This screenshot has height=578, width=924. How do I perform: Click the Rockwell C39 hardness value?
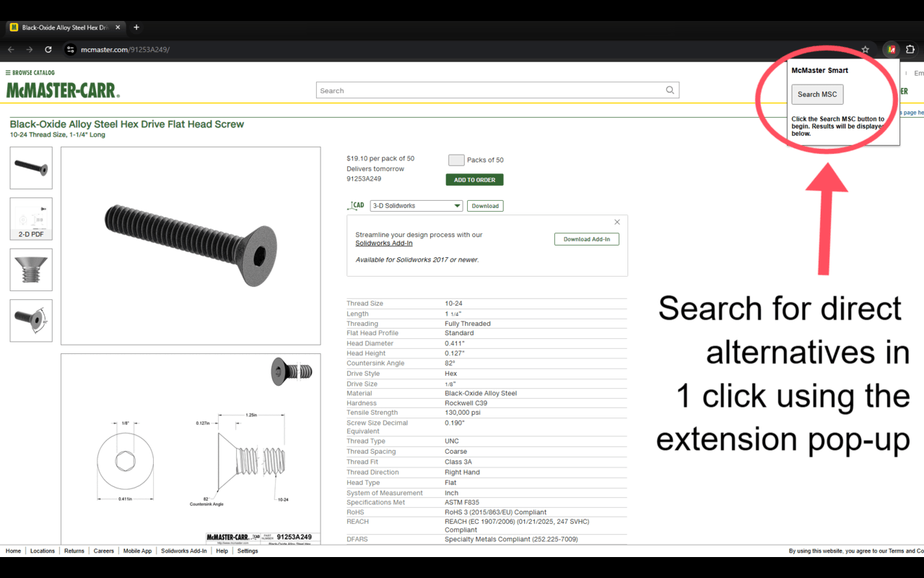point(466,403)
